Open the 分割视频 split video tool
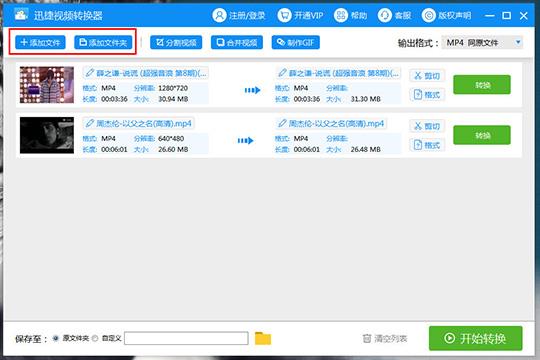Image resolution: width=540 pixels, height=360 pixels. [176, 42]
